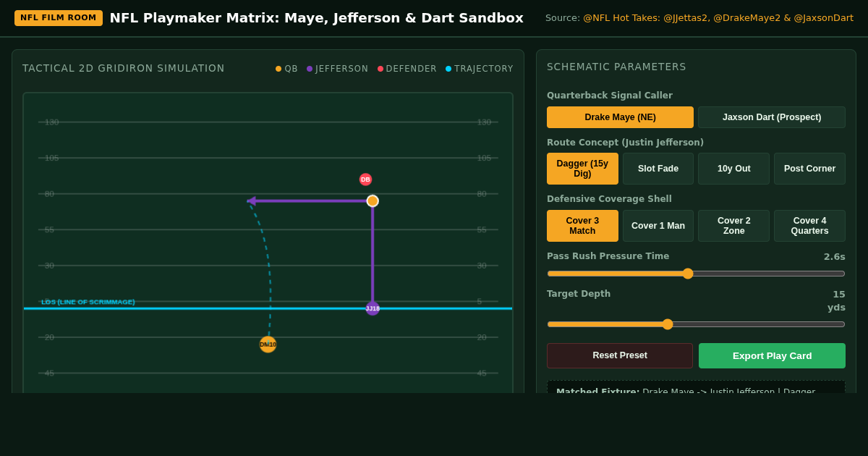
Task: Choose Slot Fade route concept
Action: coord(658,169)
